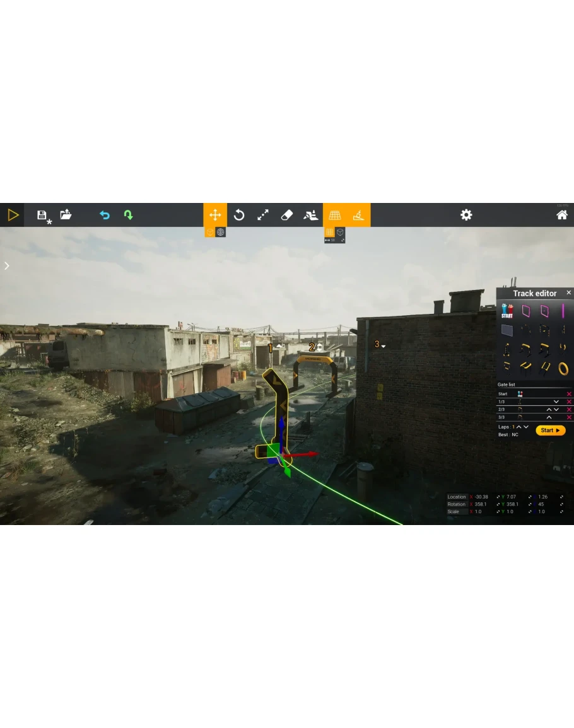Expand the collapsed left side panel arrow
This screenshot has height=728, width=574.
point(7,266)
